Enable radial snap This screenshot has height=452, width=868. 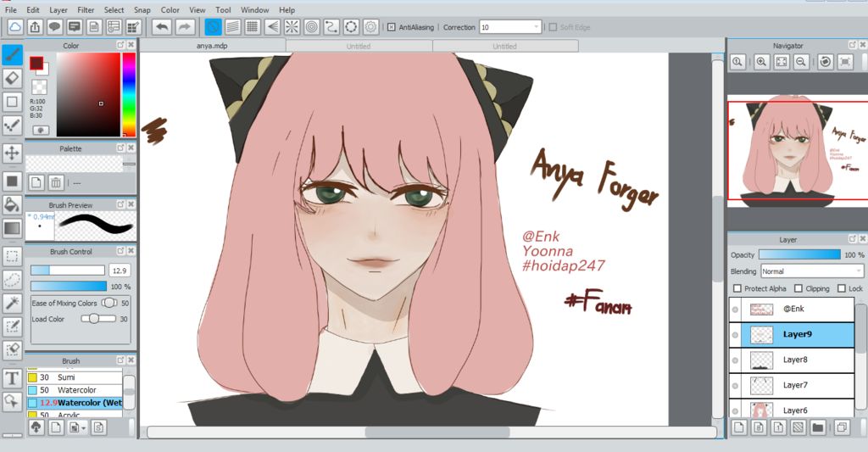click(292, 26)
